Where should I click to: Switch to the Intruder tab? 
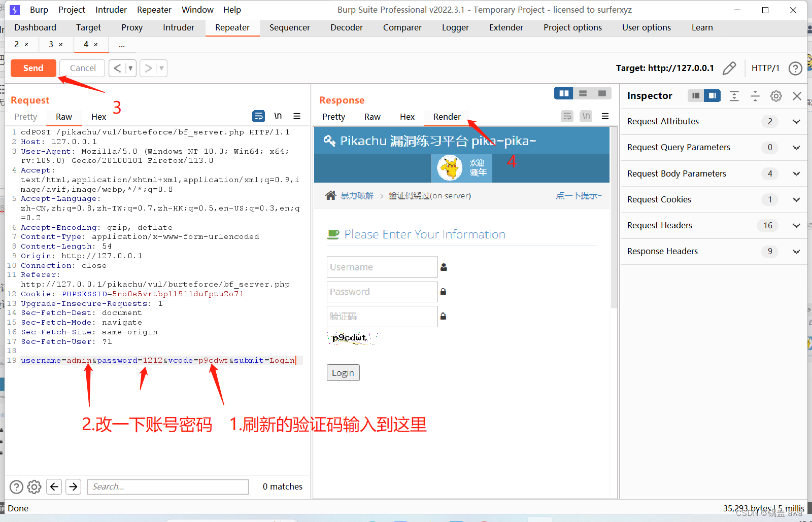coord(179,27)
